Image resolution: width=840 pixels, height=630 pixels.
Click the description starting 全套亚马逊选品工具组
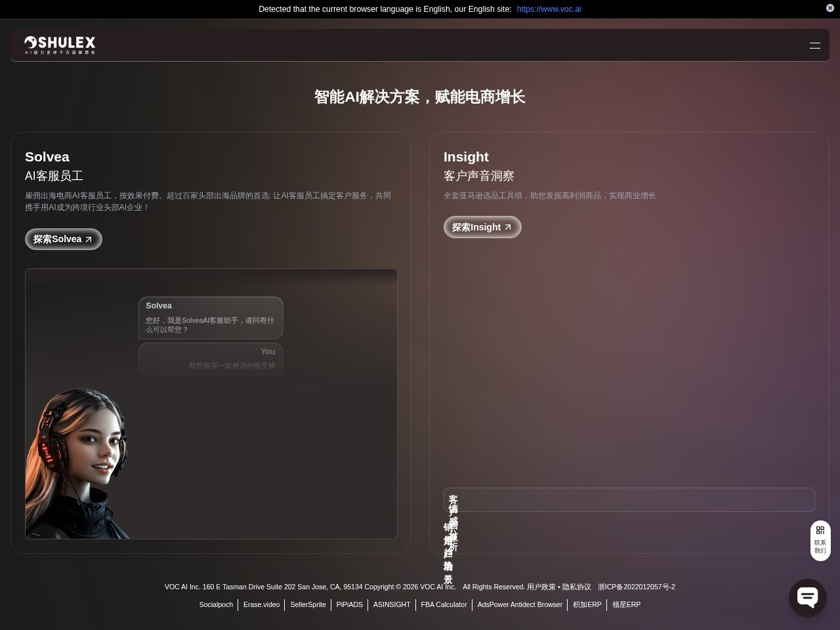click(550, 196)
